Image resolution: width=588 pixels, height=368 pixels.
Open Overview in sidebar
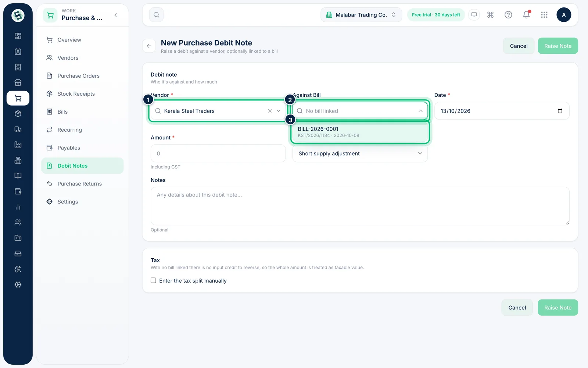pos(82,40)
